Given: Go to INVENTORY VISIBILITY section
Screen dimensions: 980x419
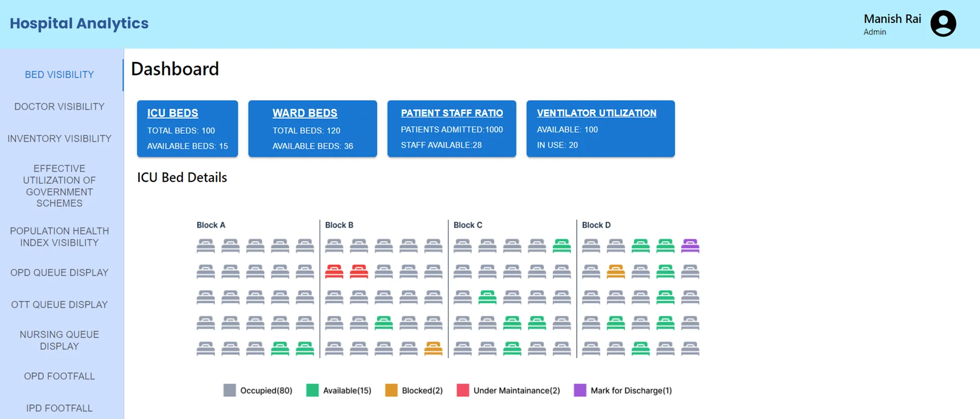Looking at the screenshot, I should [59, 138].
